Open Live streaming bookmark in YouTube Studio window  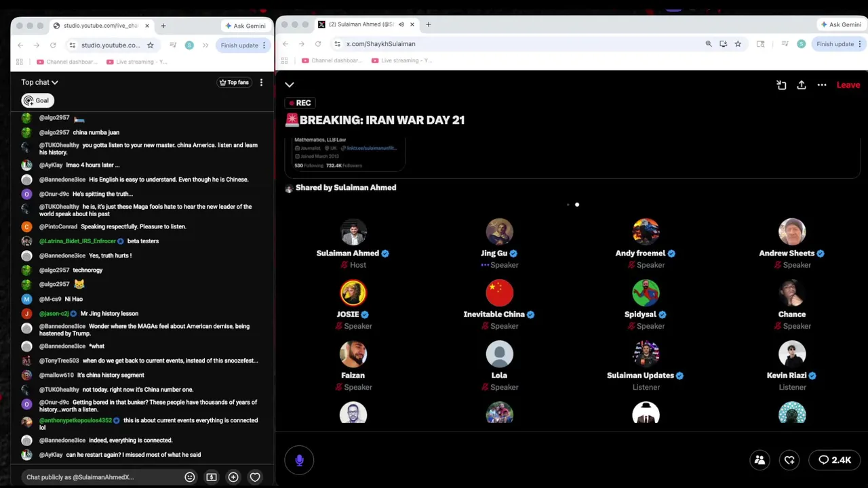(137, 62)
